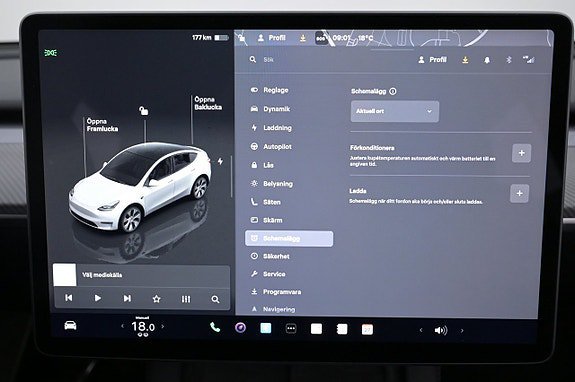Expand the Aktuell ort dropdown
575x382 pixels.
coord(395,111)
